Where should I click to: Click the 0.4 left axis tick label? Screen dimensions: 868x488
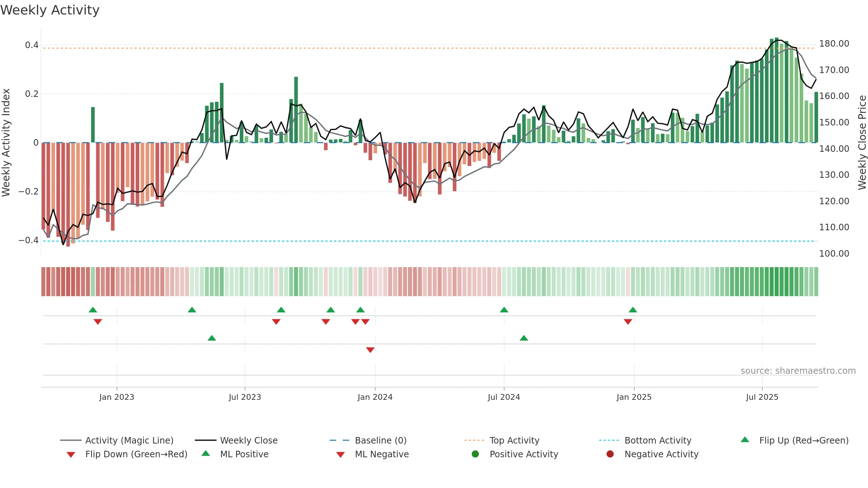[x=32, y=45]
